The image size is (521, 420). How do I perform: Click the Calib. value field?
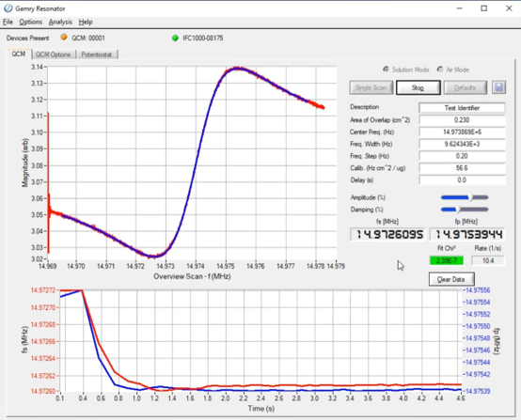pyautogui.click(x=462, y=168)
